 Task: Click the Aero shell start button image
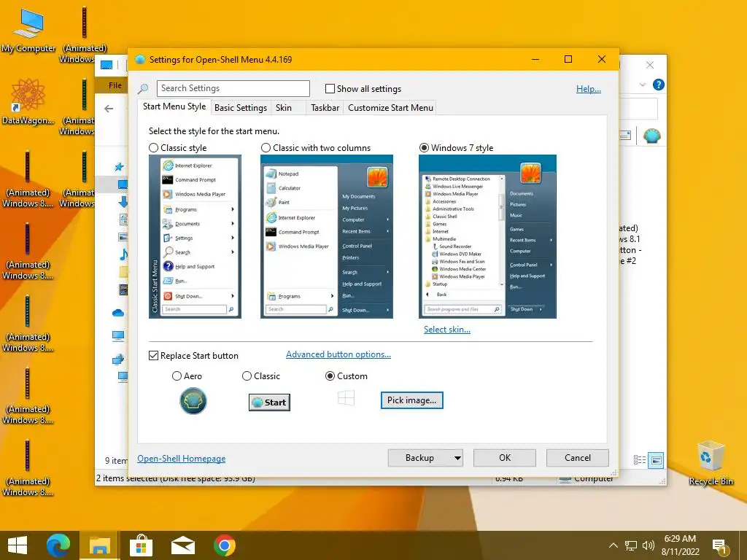click(193, 401)
